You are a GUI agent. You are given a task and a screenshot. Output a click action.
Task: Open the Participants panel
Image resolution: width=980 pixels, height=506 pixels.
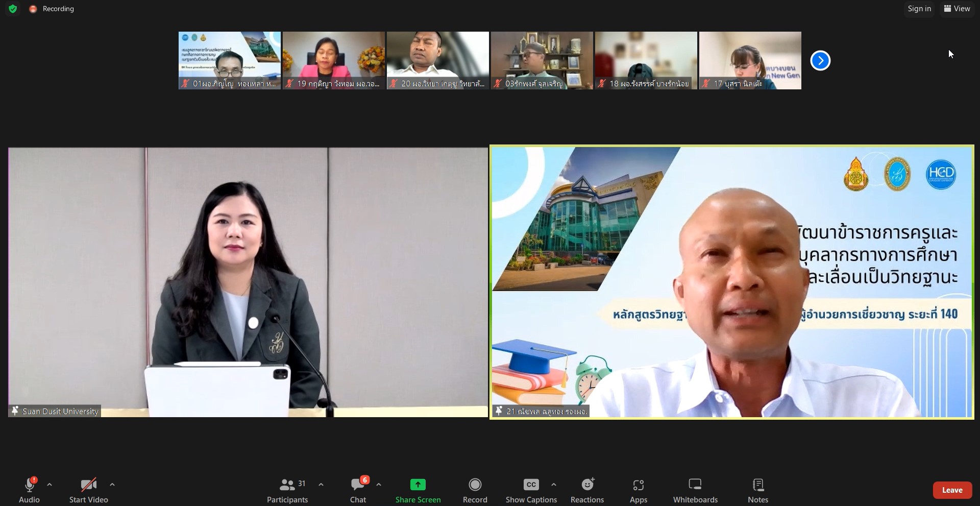point(287,490)
